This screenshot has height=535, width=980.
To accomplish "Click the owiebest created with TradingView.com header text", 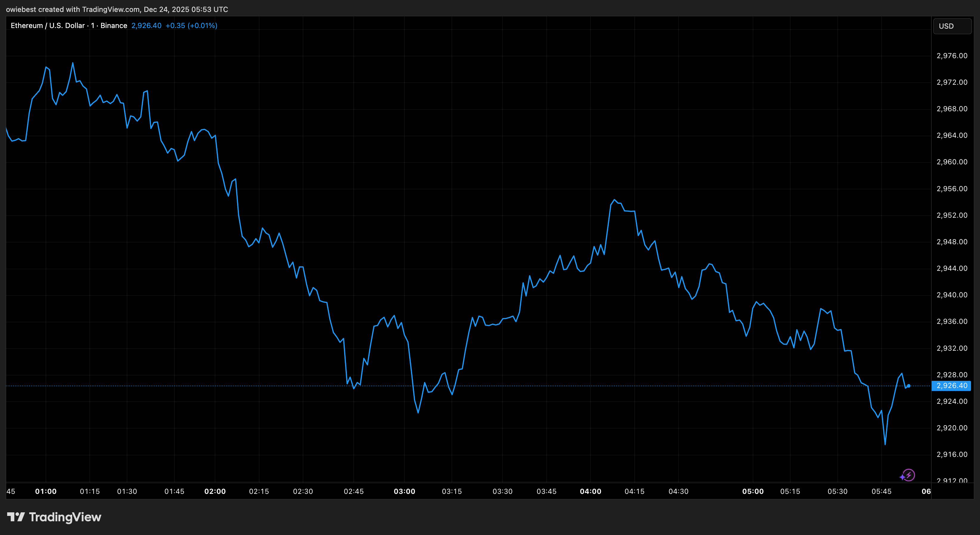I will click(117, 9).
